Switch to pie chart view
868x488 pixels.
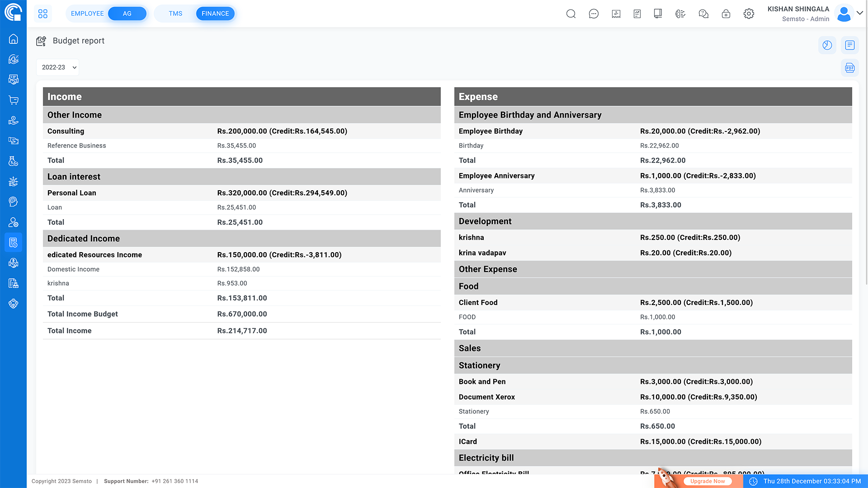827,45
